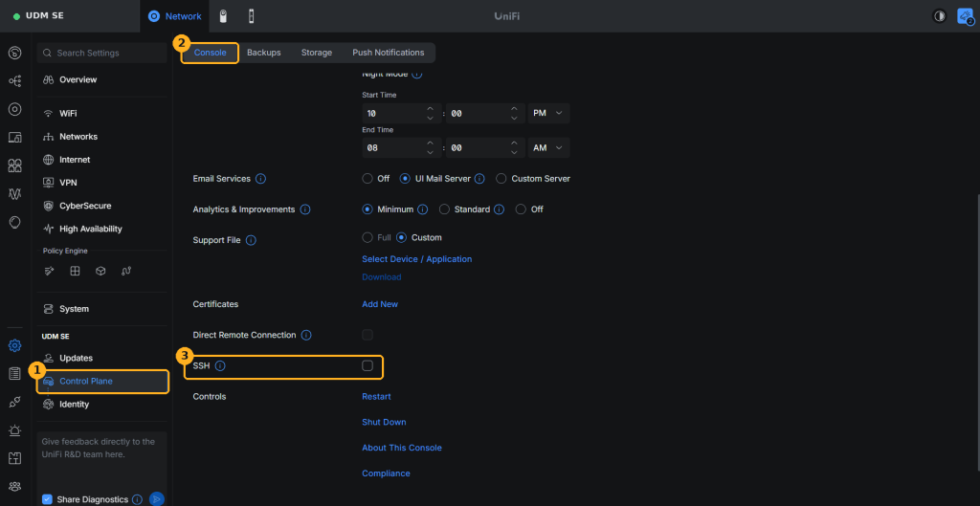The image size is (980, 506).
Task: Open the Start Time PM dropdown
Action: (548, 113)
